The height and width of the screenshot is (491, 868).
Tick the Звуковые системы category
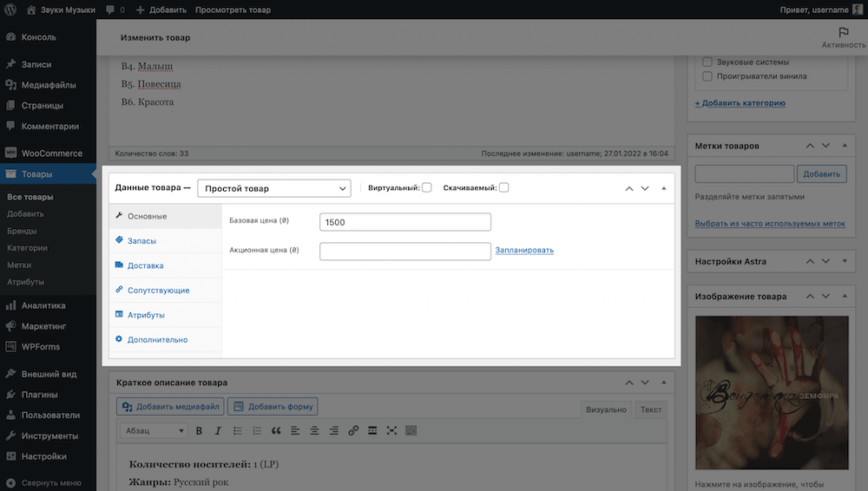707,62
